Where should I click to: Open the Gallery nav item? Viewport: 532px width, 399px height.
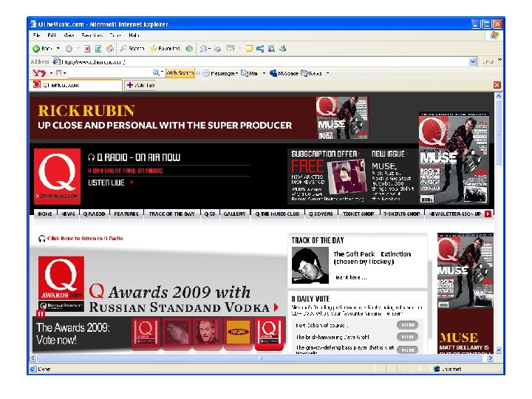pyautogui.click(x=234, y=214)
